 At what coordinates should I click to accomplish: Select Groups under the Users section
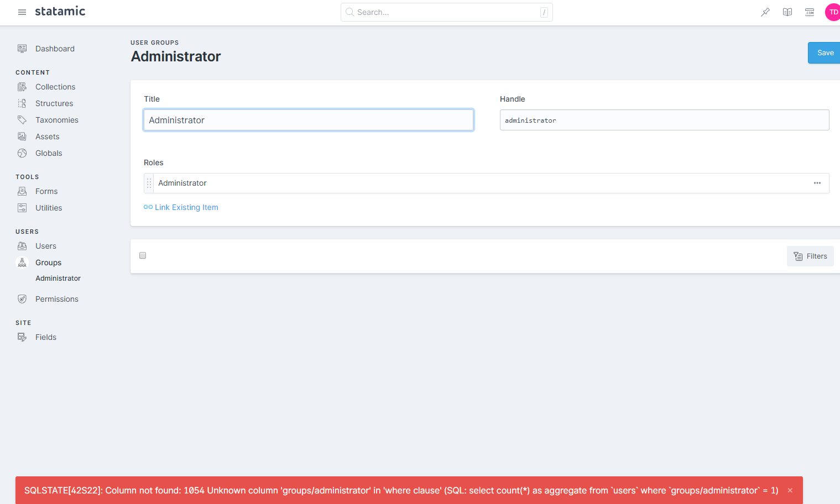48,262
